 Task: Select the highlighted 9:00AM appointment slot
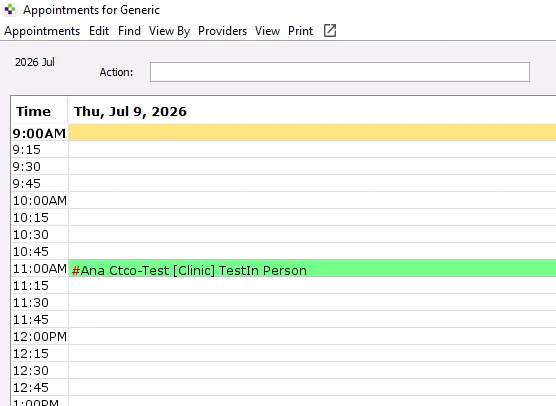312,132
